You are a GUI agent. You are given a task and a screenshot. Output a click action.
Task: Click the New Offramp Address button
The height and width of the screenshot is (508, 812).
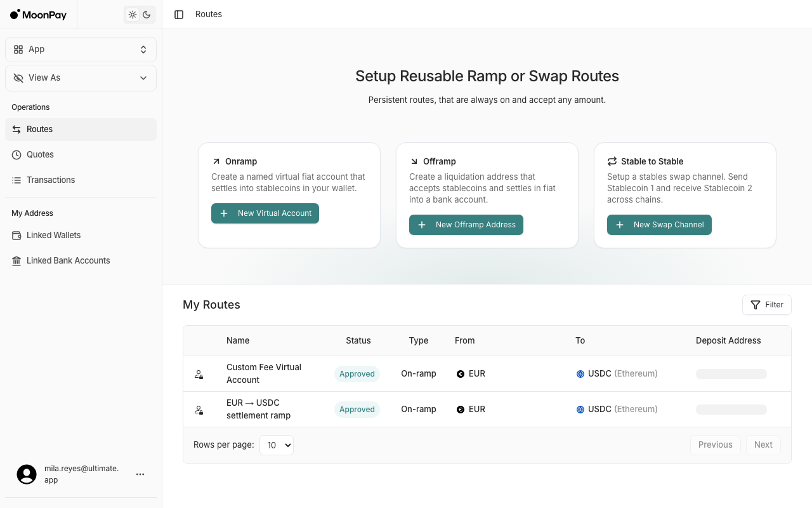(x=466, y=225)
